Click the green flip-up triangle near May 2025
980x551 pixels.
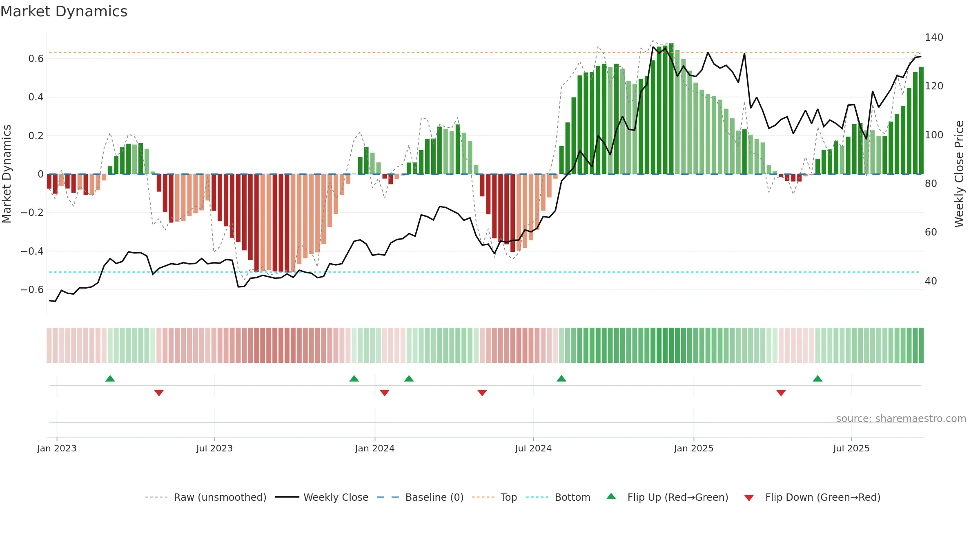(817, 378)
